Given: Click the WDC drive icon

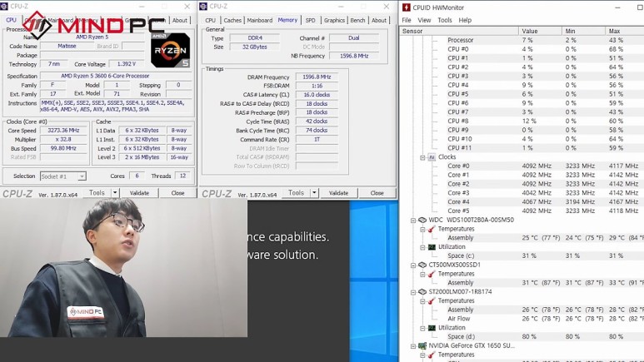Looking at the screenshot, I should click(422, 220).
